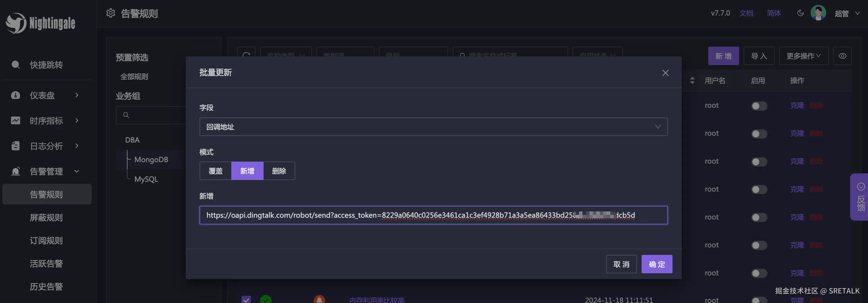Click the 新增 button in top toolbar
Image resolution: width=868 pixels, height=303 pixels.
pyautogui.click(x=724, y=56)
